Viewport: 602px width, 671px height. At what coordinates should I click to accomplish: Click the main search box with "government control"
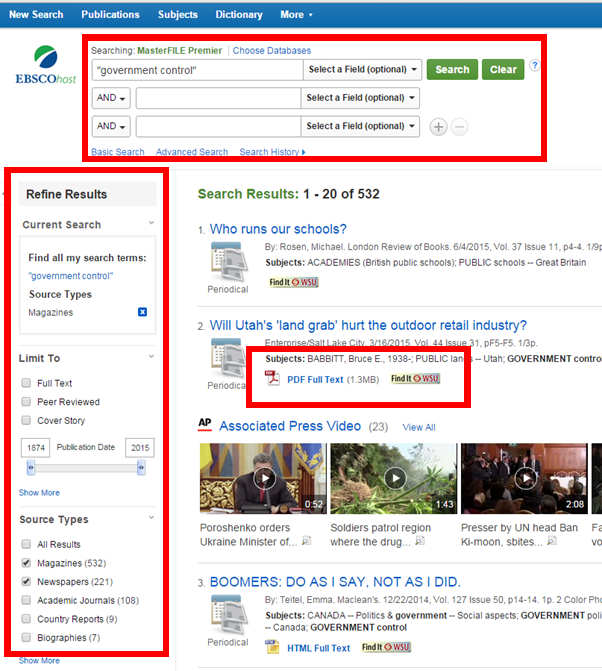[x=198, y=70]
